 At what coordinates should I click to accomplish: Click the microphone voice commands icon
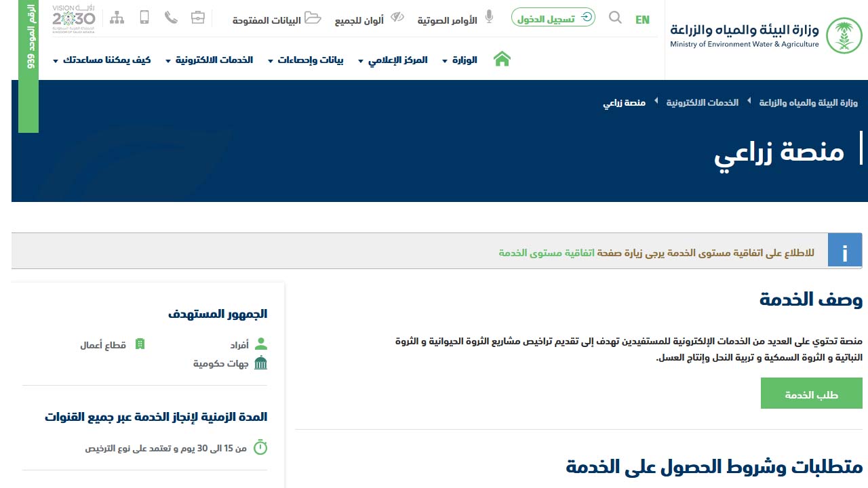[489, 17]
